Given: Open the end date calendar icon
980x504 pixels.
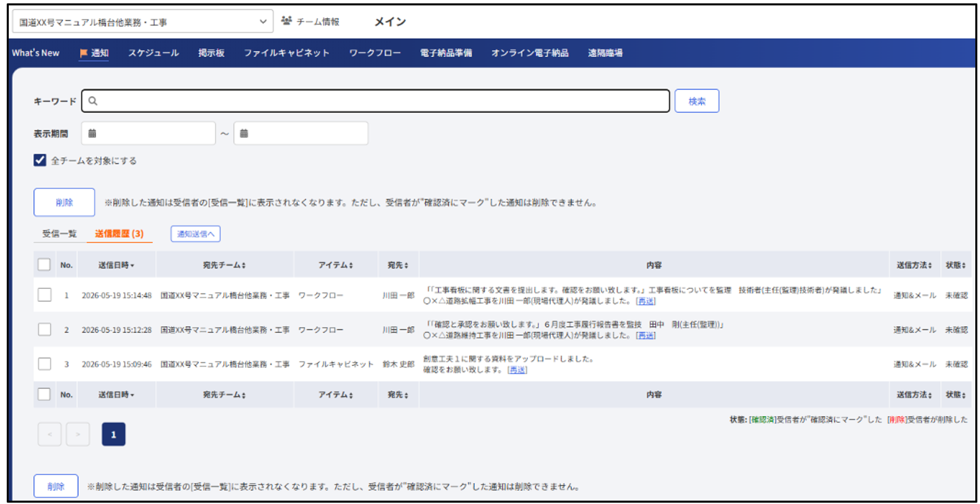Looking at the screenshot, I should [x=244, y=133].
